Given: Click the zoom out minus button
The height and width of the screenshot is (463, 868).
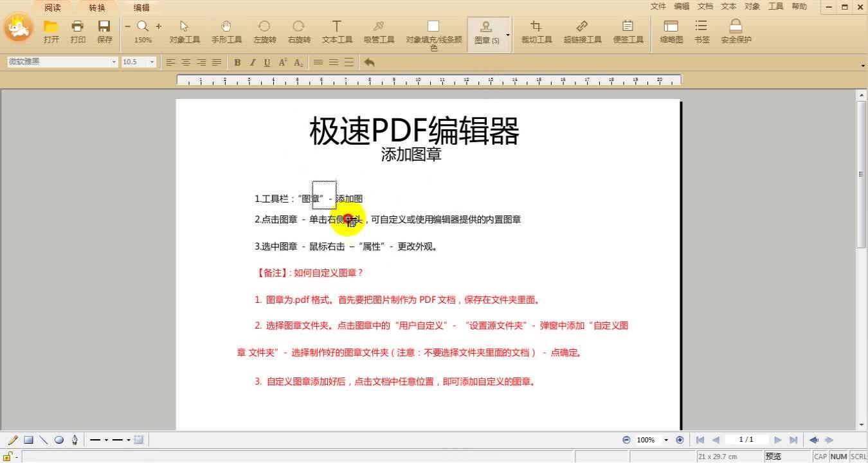Looking at the screenshot, I should 127,26.
